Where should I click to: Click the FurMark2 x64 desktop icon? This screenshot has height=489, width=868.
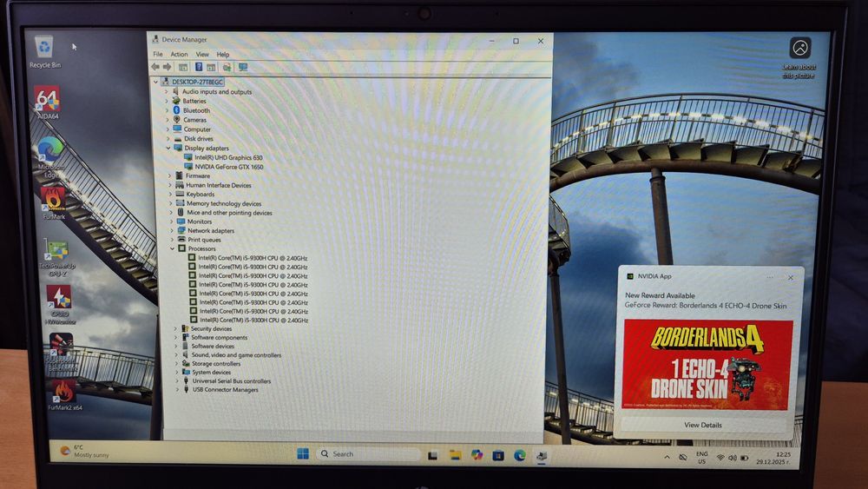coord(64,395)
